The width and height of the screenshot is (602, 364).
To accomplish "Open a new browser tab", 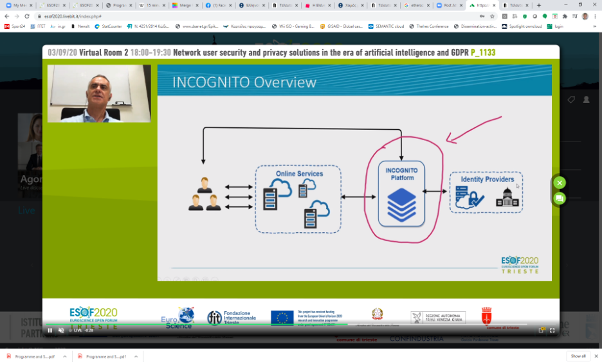I will pyautogui.click(x=539, y=5).
